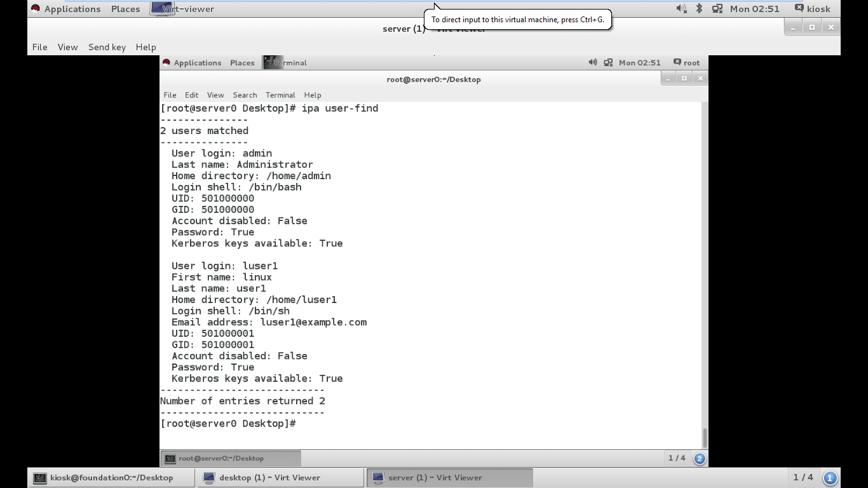
Task: Click the guest workspace switcher 1 / 4
Action: 677,458
